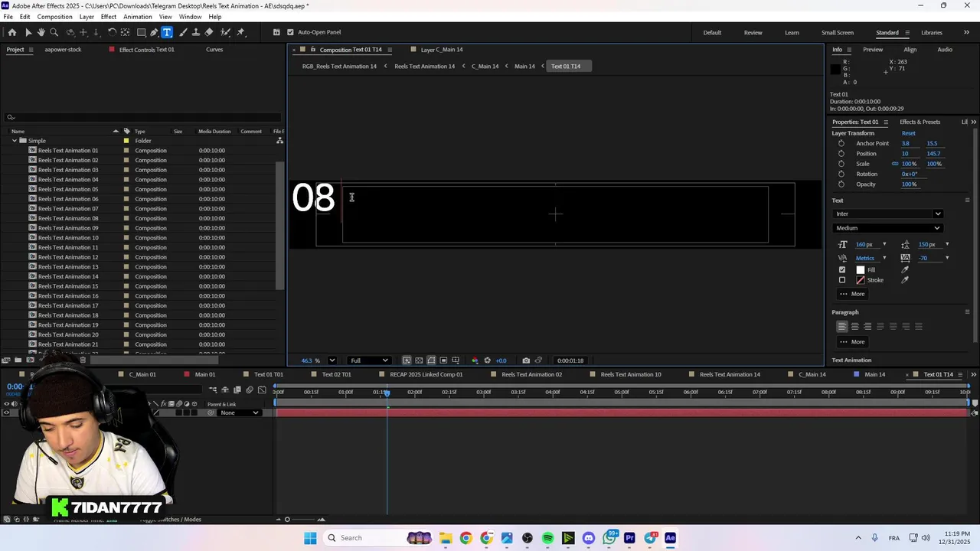Viewport: 980px width, 551px height.
Task: Click the snapshot camera icon in viewer
Action: coord(526,360)
